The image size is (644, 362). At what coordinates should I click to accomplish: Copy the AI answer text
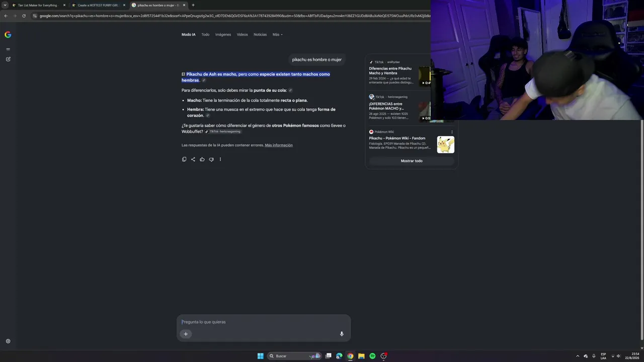[184, 159]
